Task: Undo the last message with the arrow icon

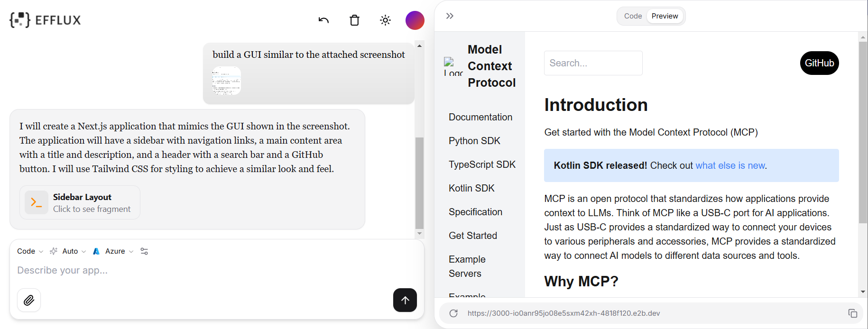Action: pyautogui.click(x=323, y=20)
